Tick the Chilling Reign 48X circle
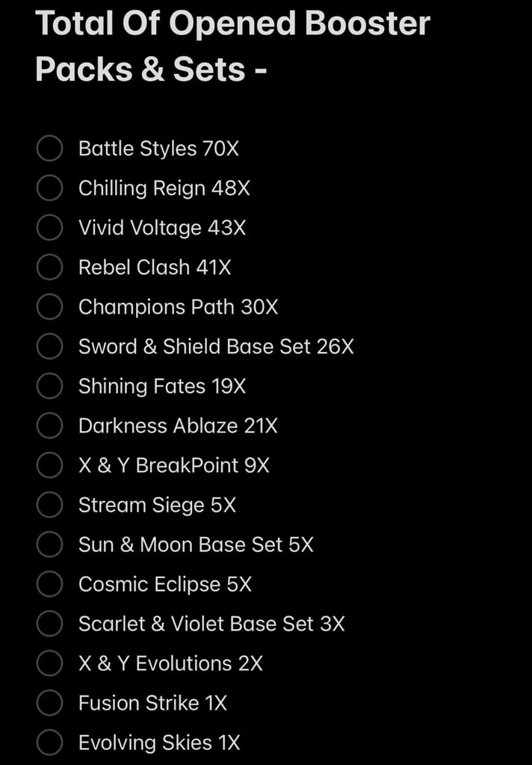Screen dimensions: 532x765 coord(49,188)
